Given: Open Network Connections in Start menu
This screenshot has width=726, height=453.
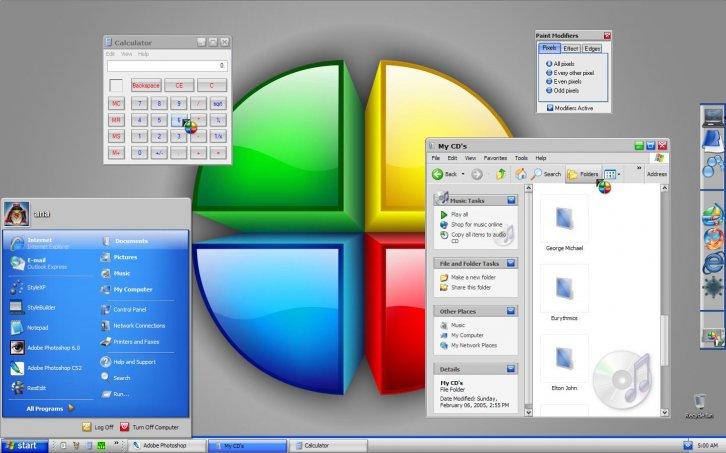Looking at the screenshot, I should point(133,326).
